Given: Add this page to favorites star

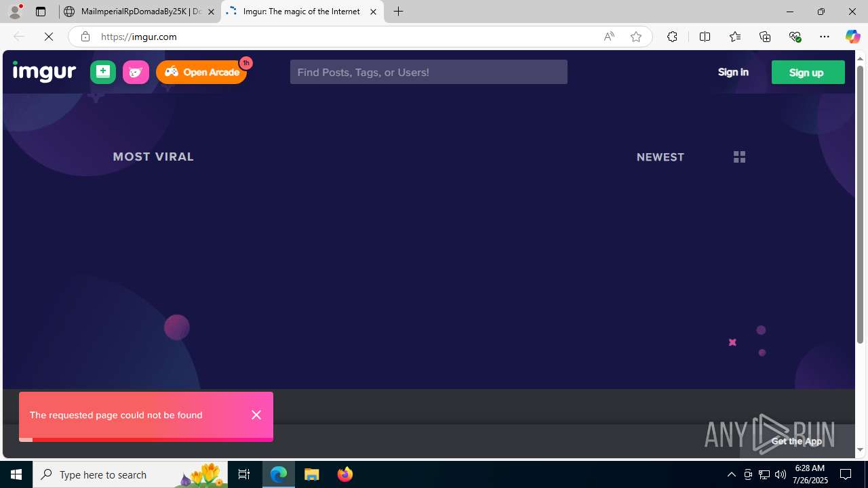Looking at the screenshot, I should (636, 37).
